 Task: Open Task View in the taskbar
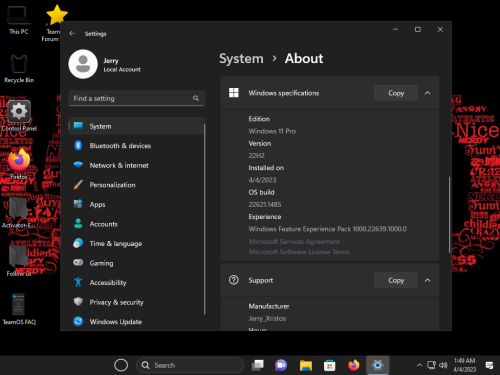[257, 365]
